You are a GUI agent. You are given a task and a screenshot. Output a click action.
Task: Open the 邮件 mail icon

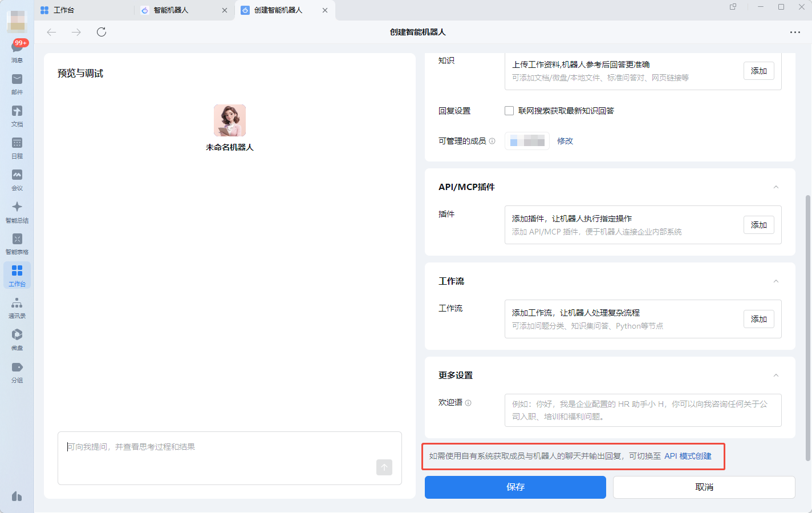coord(17,80)
